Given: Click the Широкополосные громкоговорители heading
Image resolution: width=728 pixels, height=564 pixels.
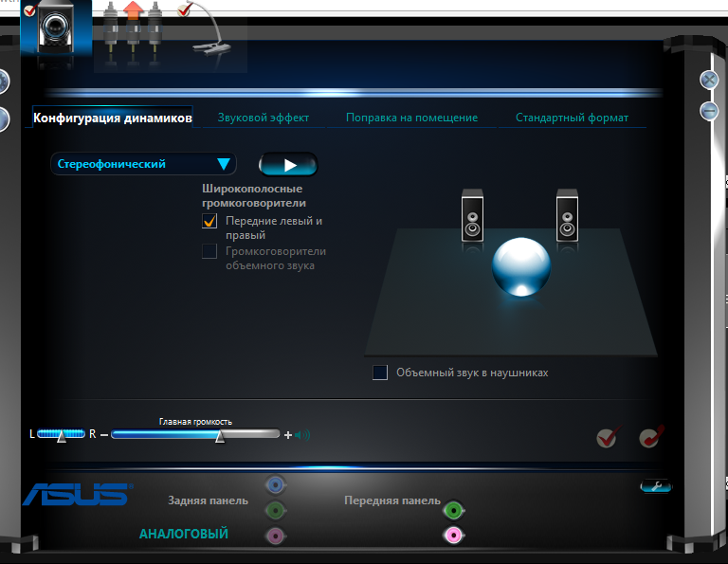Looking at the screenshot, I should coord(254,196).
